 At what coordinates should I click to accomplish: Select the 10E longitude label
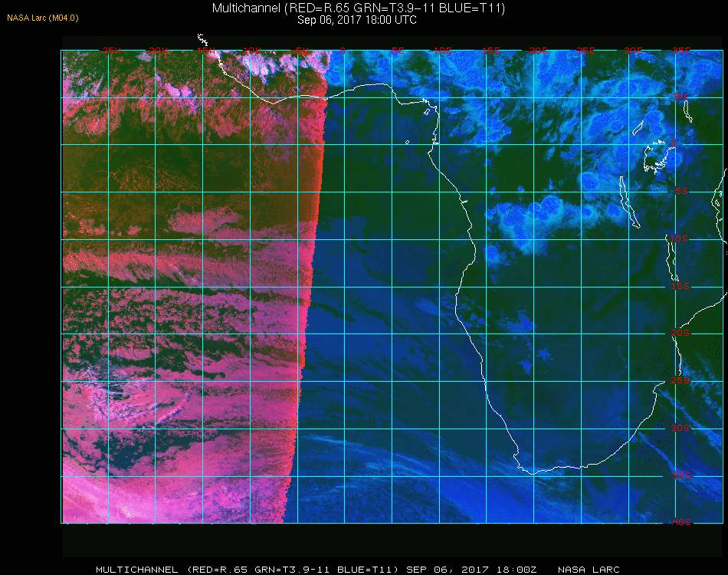click(x=442, y=50)
